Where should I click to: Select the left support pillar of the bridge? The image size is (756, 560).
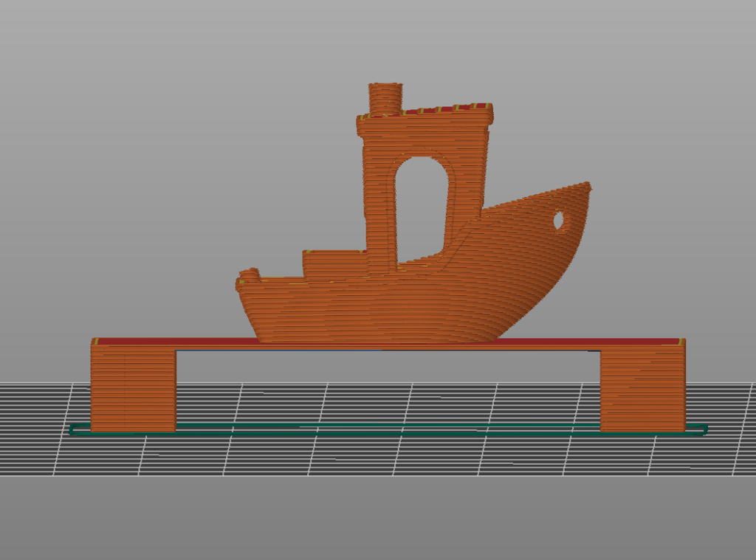click(x=134, y=390)
